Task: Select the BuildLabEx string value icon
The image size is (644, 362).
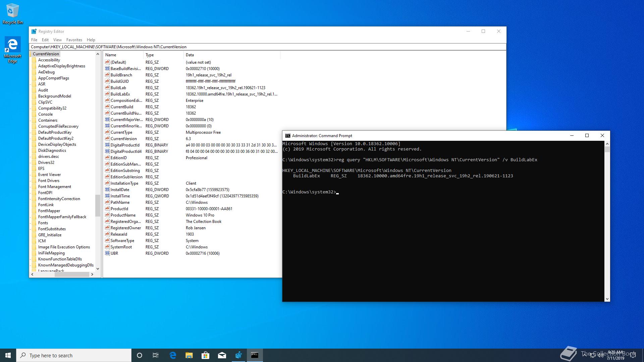Action: 107,94
